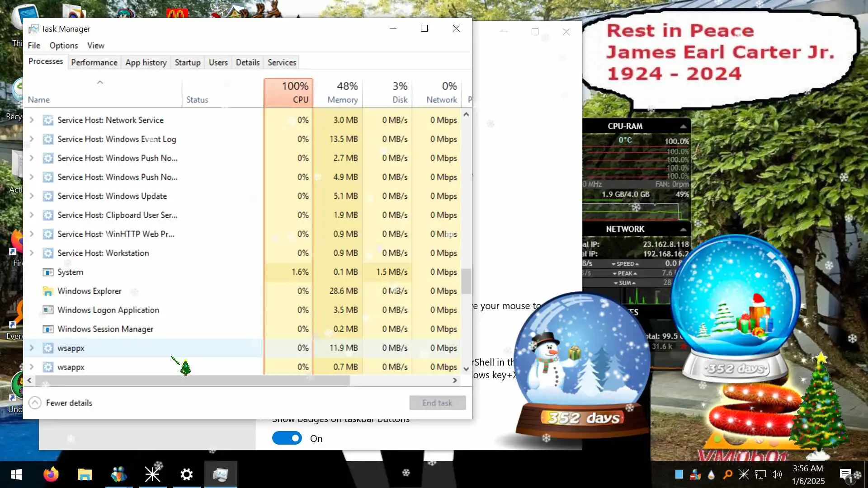Expand Service Host: Windows Update row
868x488 pixels.
[x=32, y=196]
